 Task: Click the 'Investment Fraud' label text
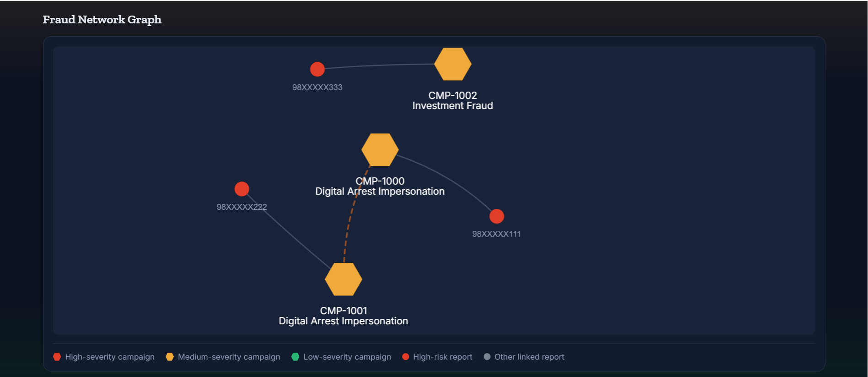click(x=453, y=106)
